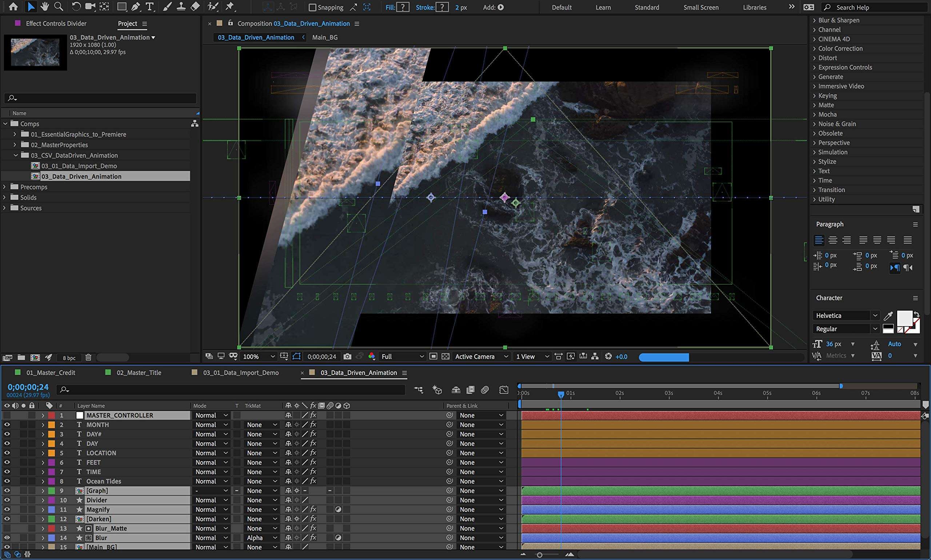The image size is (931, 560).
Task: Select the Pen tool in the toolbar
Action: pos(135,7)
